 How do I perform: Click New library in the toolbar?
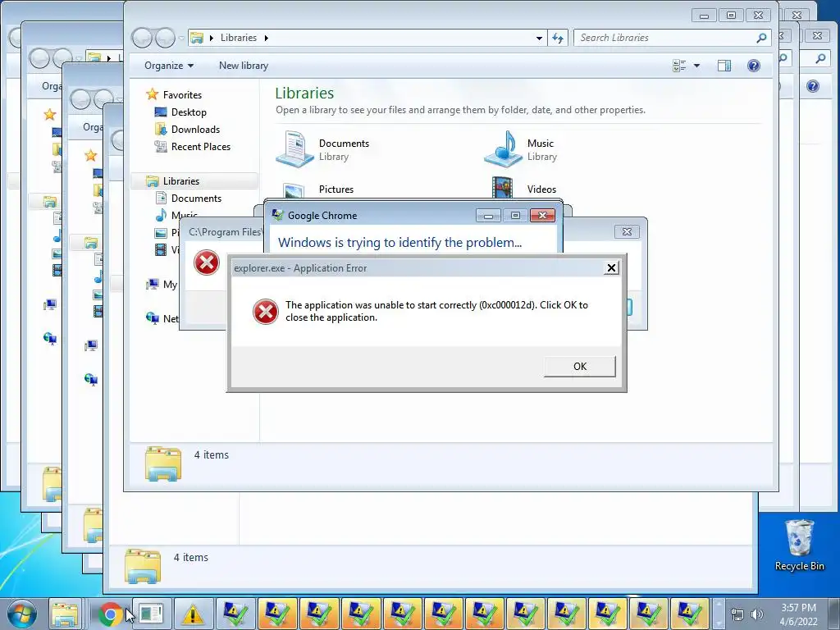tap(243, 66)
